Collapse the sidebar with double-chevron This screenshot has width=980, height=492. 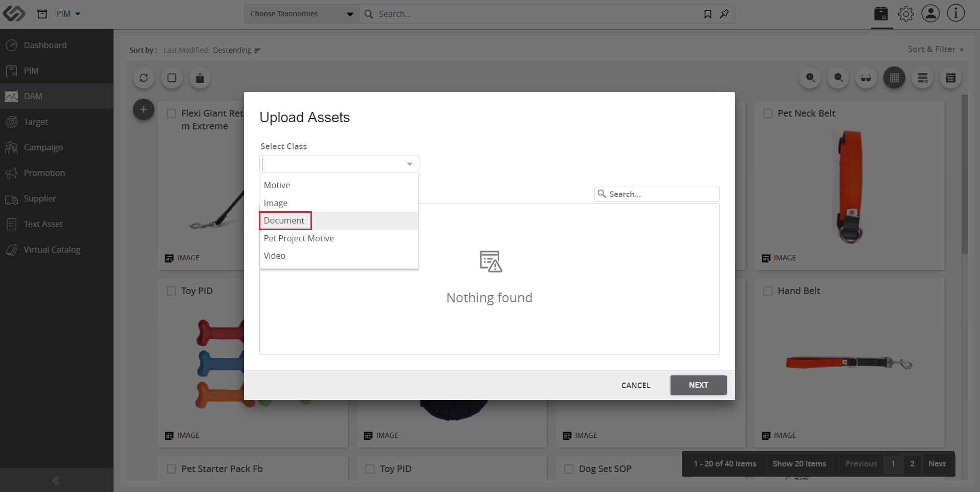(x=56, y=480)
